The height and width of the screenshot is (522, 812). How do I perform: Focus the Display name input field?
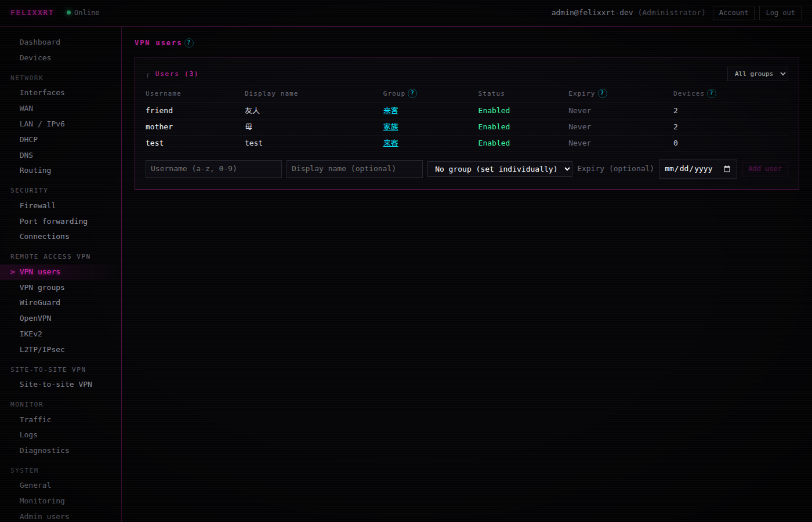click(x=354, y=169)
